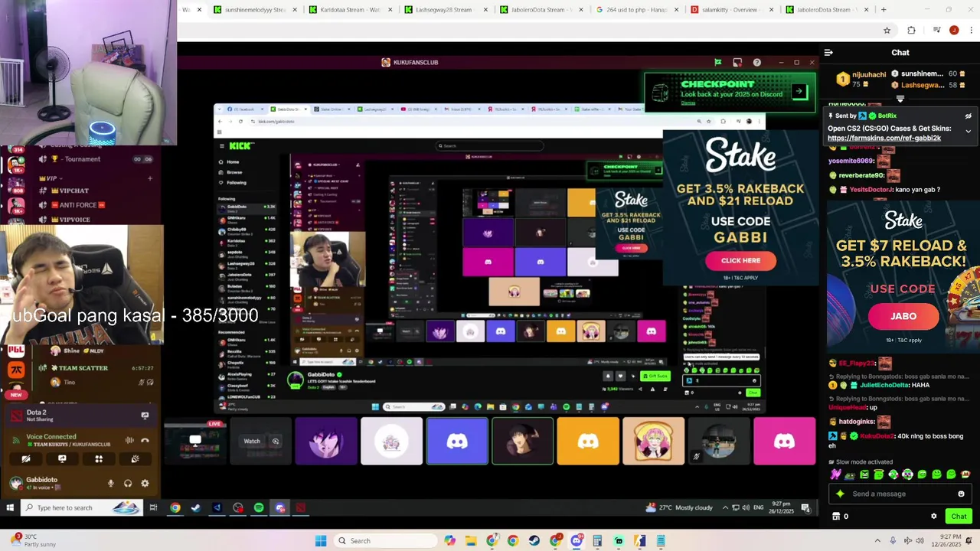980x551 pixels.
Task: Open browser three-dot menu
Action: (971, 31)
